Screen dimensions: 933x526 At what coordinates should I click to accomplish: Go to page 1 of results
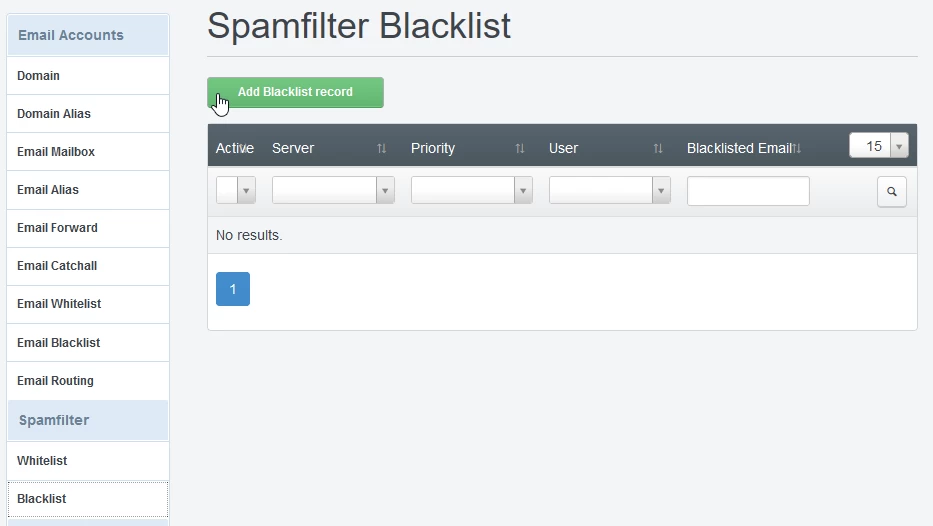[233, 289]
